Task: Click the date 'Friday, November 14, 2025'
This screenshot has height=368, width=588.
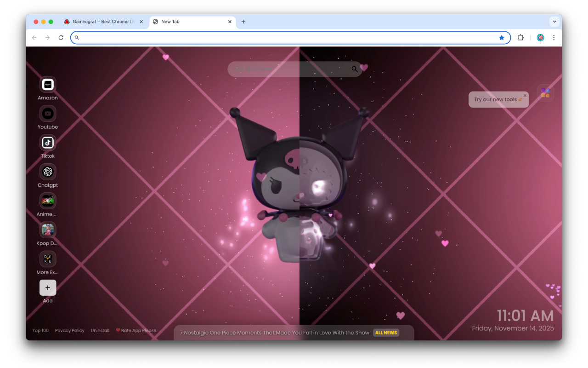Action: point(513,328)
